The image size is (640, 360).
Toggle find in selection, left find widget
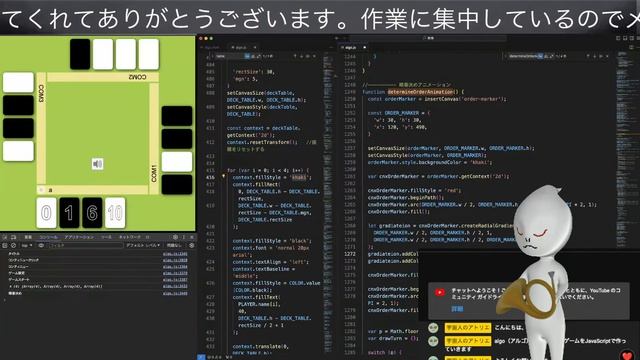(308, 56)
